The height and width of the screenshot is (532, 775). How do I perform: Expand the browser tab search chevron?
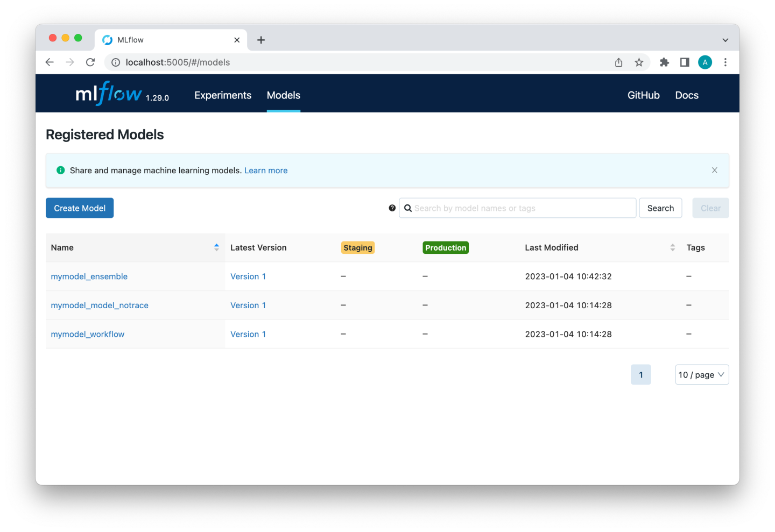pos(725,39)
